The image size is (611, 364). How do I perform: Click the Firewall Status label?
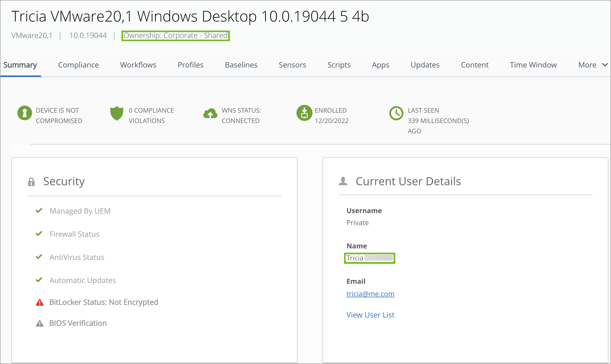tap(74, 234)
